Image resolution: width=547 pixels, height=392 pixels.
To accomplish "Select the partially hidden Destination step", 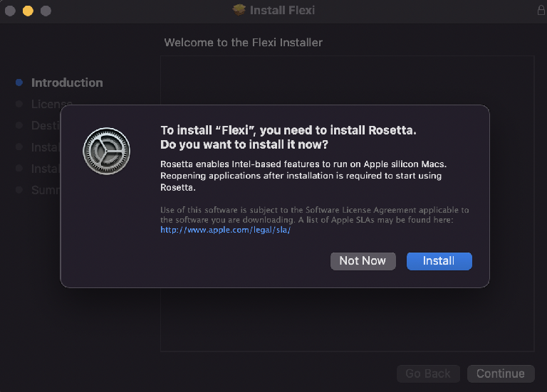I will (x=46, y=125).
